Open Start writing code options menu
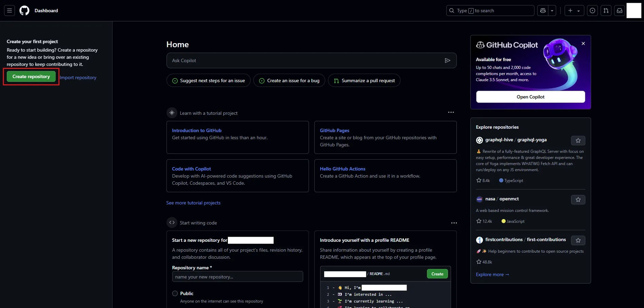Image resolution: width=644 pixels, height=308 pixels. tap(454, 223)
